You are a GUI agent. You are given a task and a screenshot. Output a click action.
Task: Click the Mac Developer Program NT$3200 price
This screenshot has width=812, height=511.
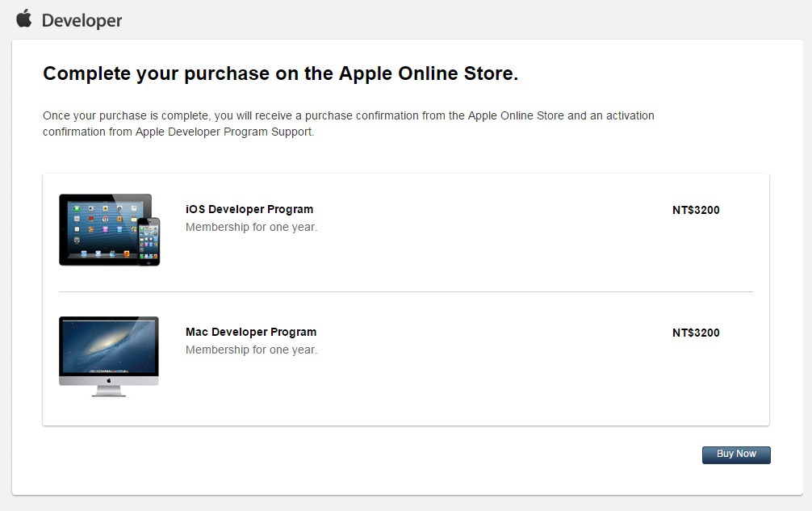[x=696, y=333]
